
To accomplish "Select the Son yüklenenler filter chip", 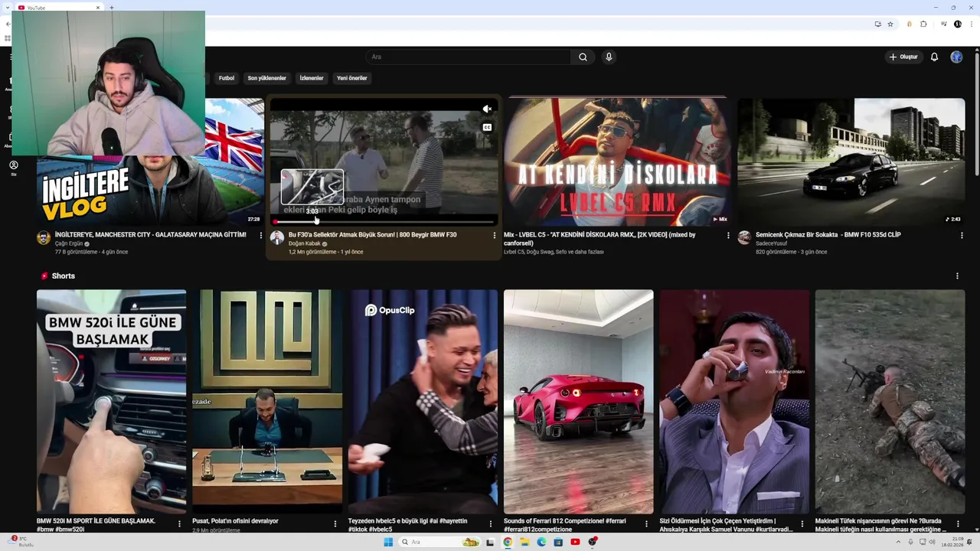I will pos(266,78).
